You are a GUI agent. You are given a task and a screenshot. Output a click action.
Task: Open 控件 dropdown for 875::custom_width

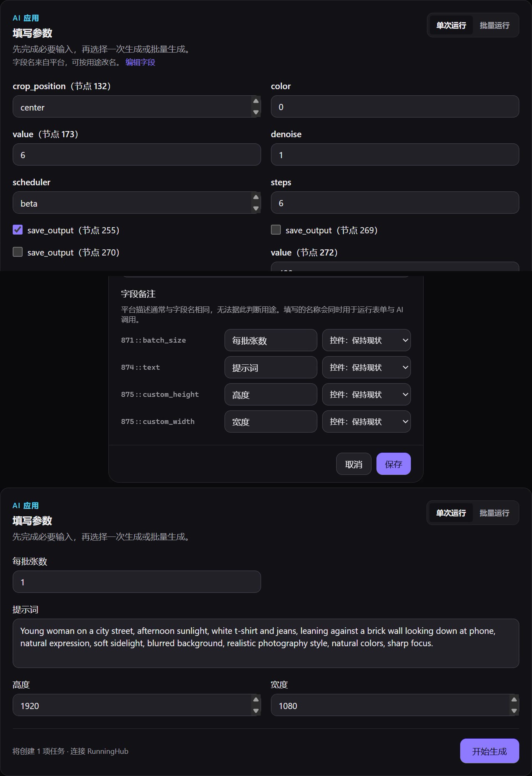coord(366,421)
